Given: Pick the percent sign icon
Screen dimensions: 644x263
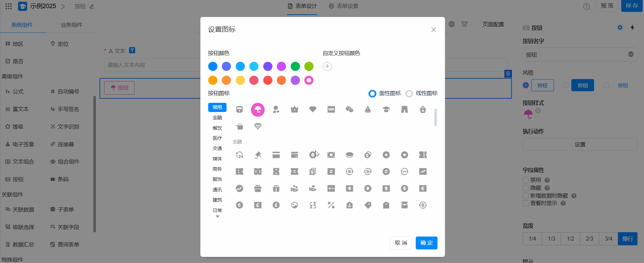Looking at the screenshot, I should click(331, 205).
